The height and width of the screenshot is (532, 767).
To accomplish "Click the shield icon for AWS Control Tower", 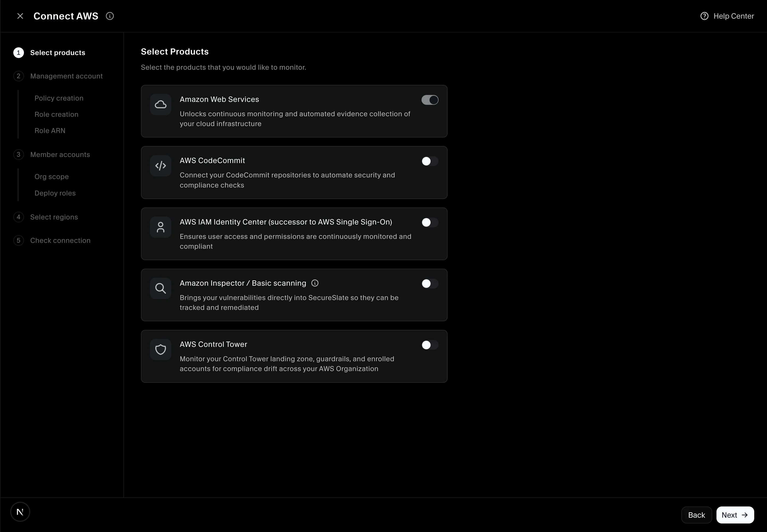I will point(161,350).
